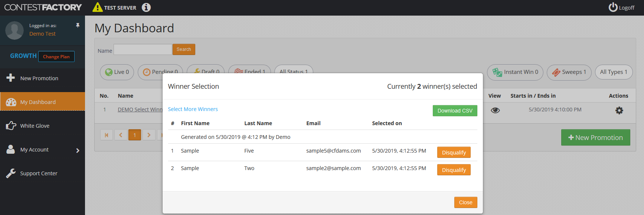Viewport: 644px width, 215px height.
Task: Click the eye View icon in row 1
Action: 495,110
